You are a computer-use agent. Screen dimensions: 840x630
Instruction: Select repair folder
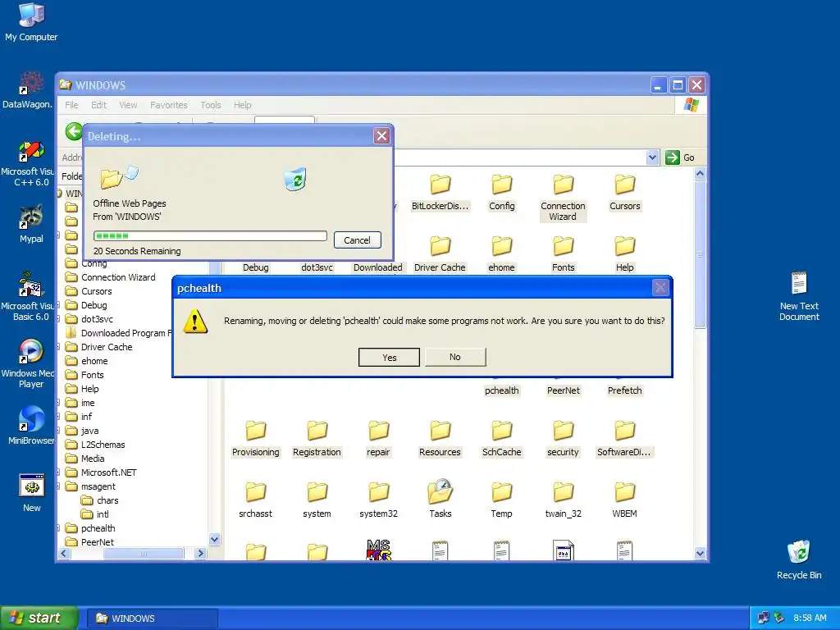[x=378, y=440]
